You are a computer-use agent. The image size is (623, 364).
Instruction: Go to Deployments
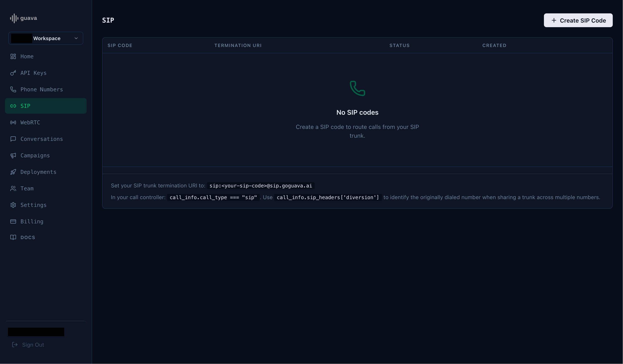46,172
